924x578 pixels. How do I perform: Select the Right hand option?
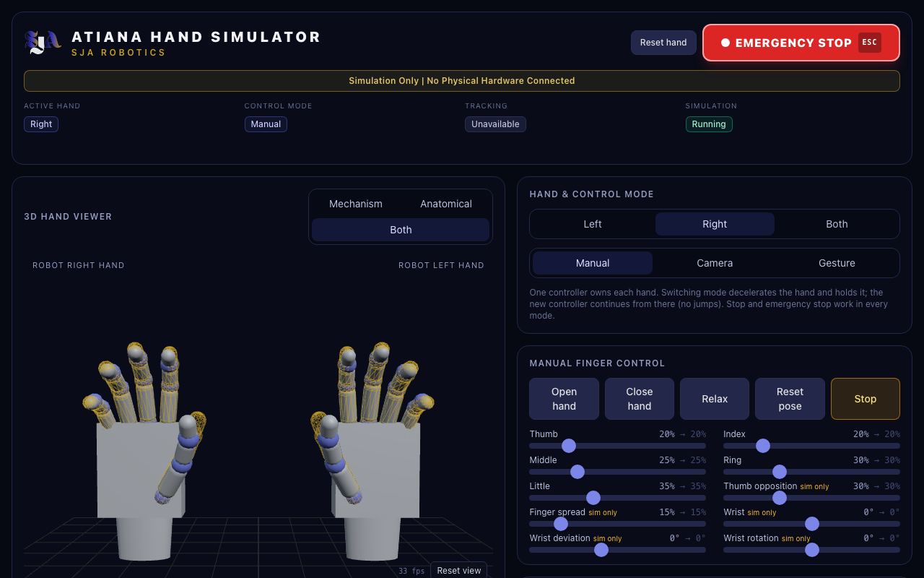pos(715,224)
